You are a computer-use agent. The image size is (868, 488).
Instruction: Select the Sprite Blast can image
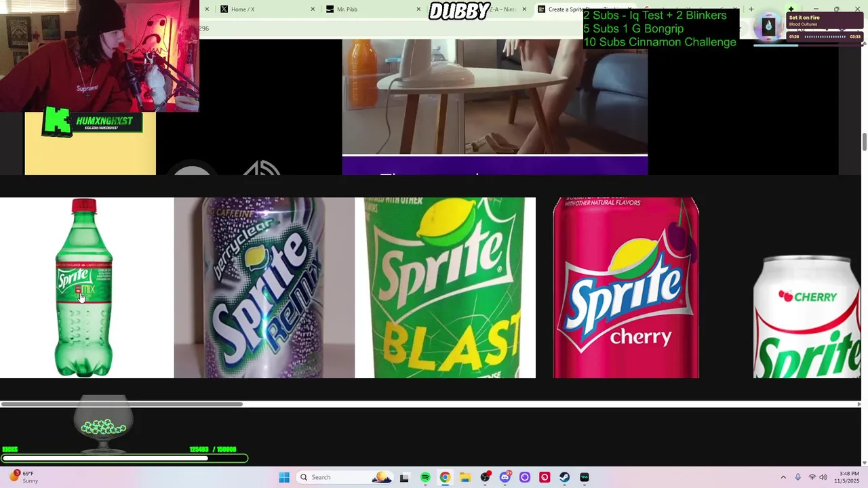445,287
